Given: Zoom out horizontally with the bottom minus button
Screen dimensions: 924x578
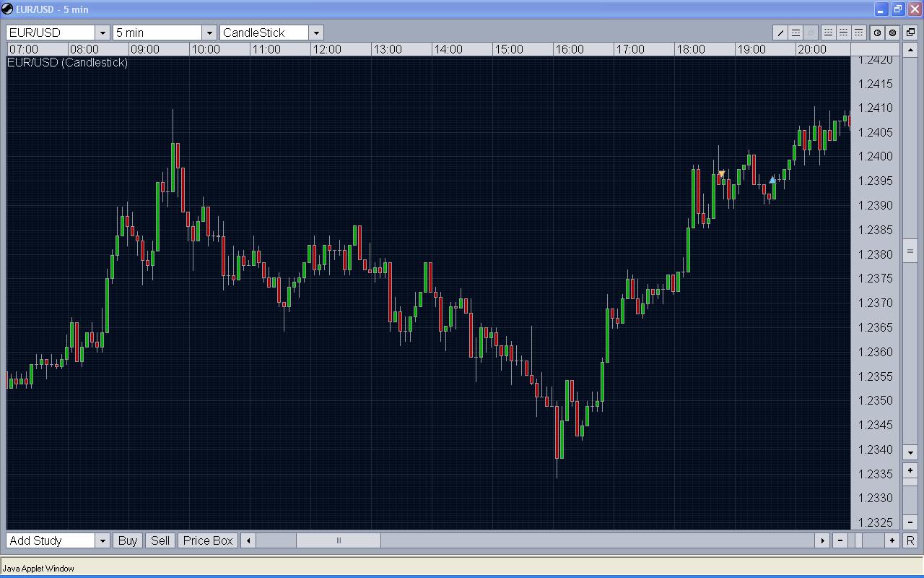Looking at the screenshot, I should click(x=840, y=540).
